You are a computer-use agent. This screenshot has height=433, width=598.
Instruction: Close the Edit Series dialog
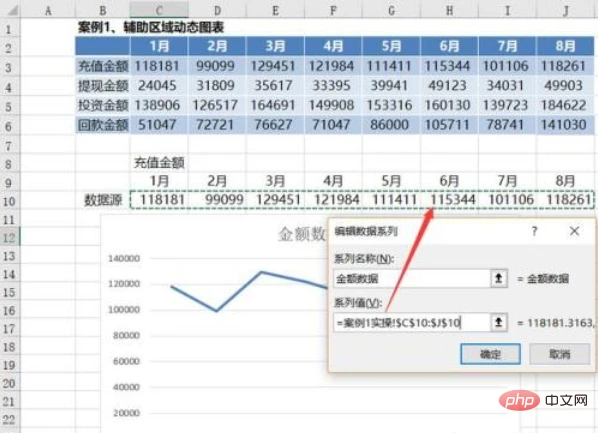pos(574,231)
